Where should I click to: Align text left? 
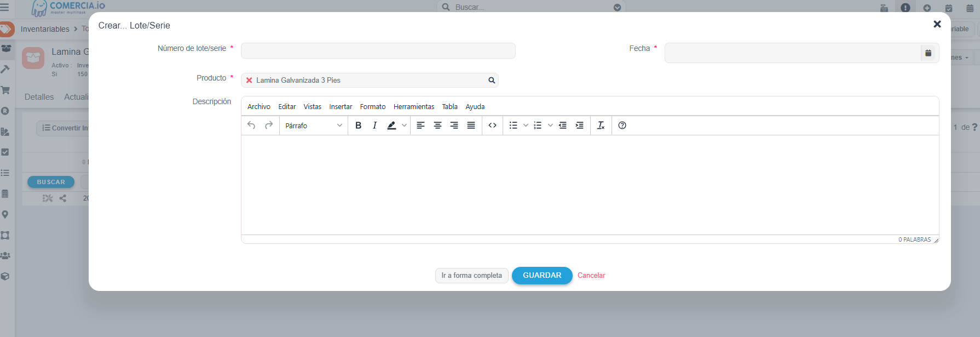(420, 125)
